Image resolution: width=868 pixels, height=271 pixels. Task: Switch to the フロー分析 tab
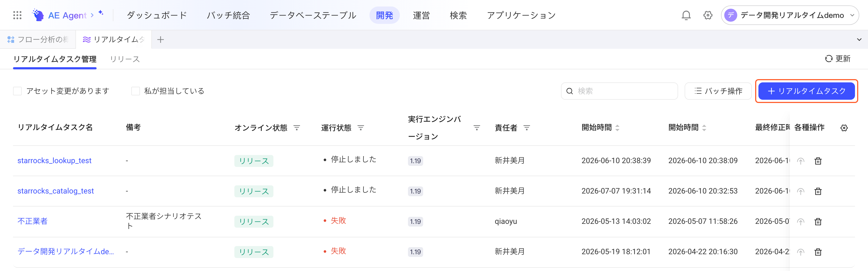pos(38,40)
